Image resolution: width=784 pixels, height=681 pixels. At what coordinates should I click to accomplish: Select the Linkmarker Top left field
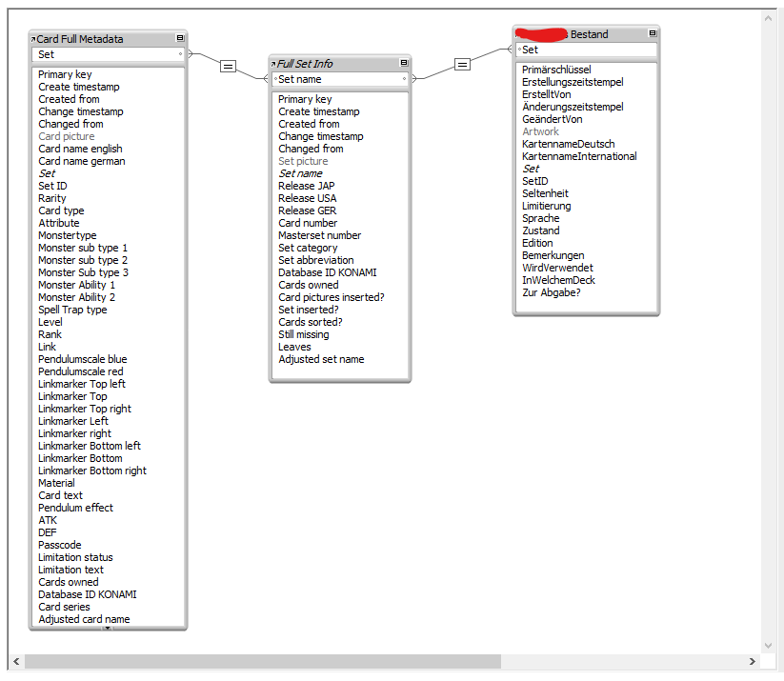tap(82, 384)
